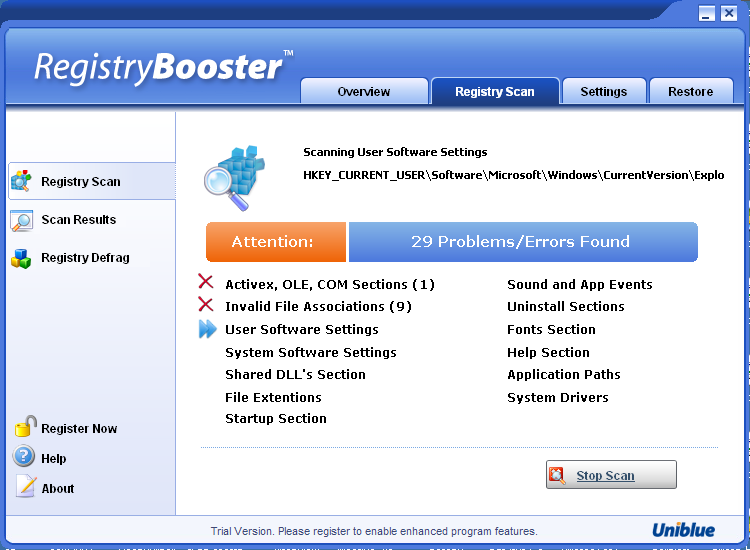Click "User Software Settings" category

(302, 330)
